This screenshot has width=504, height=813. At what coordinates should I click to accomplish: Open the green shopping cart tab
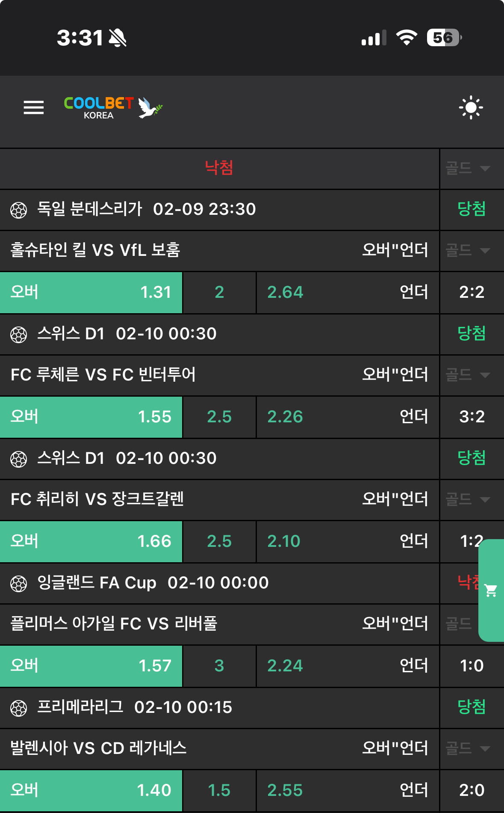click(491, 590)
